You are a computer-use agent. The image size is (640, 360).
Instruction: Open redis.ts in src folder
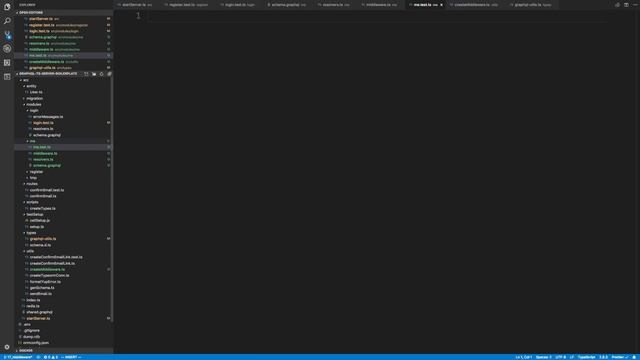(x=33, y=306)
